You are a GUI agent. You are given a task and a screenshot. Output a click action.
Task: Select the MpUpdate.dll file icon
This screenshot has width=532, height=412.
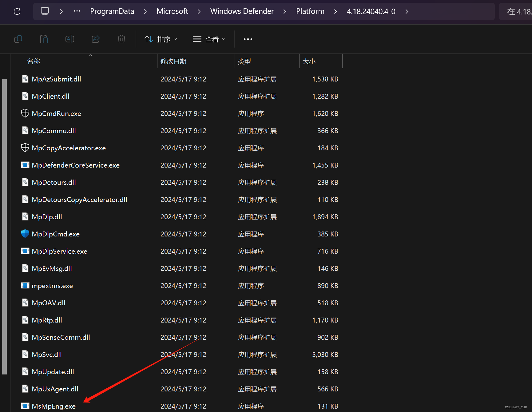[25, 371]
